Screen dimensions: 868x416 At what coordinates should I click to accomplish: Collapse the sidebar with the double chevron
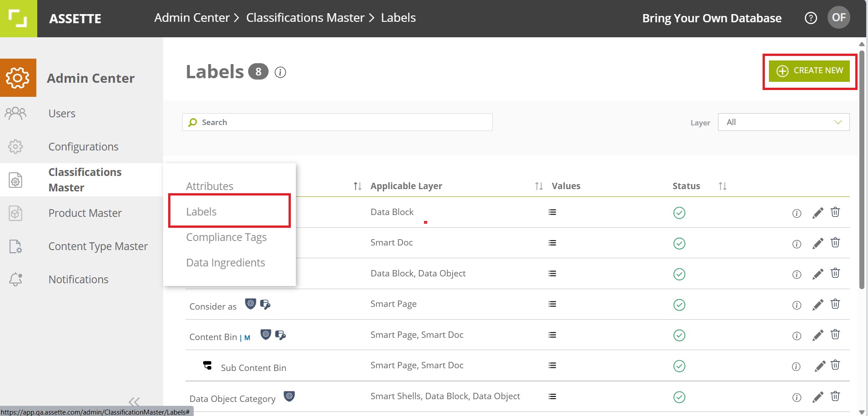tap(133, 402)
